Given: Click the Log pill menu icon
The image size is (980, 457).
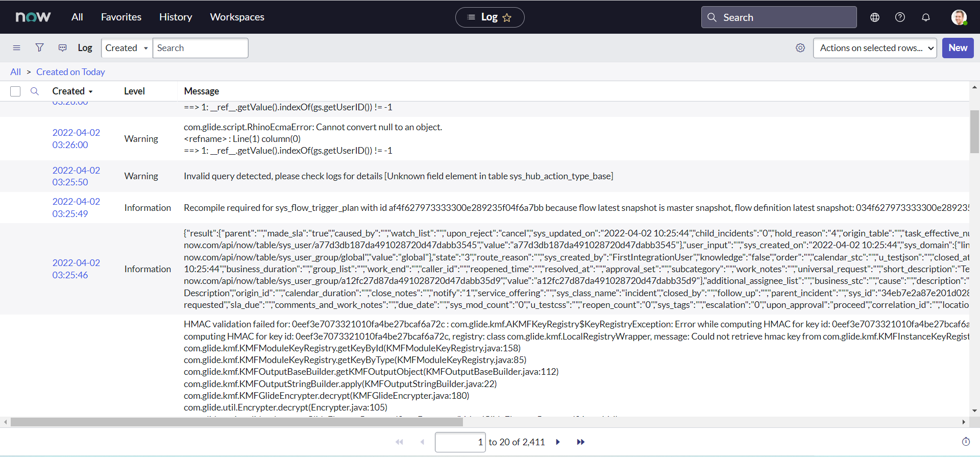Looking at the screenshot, I should pos(471,17).
